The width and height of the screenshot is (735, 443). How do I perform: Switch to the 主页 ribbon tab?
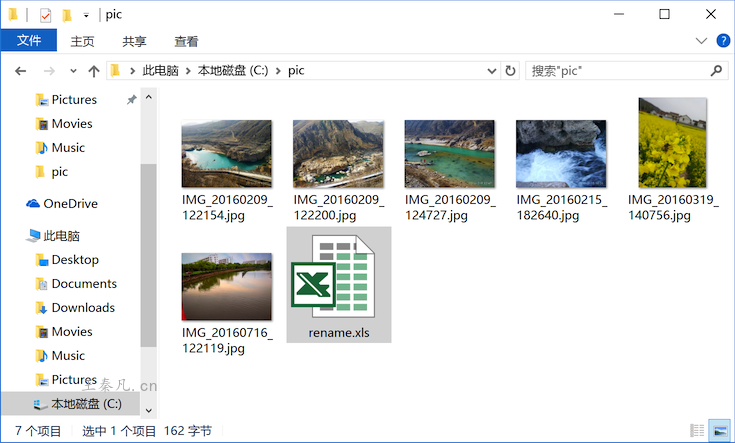tap(82, 41)
